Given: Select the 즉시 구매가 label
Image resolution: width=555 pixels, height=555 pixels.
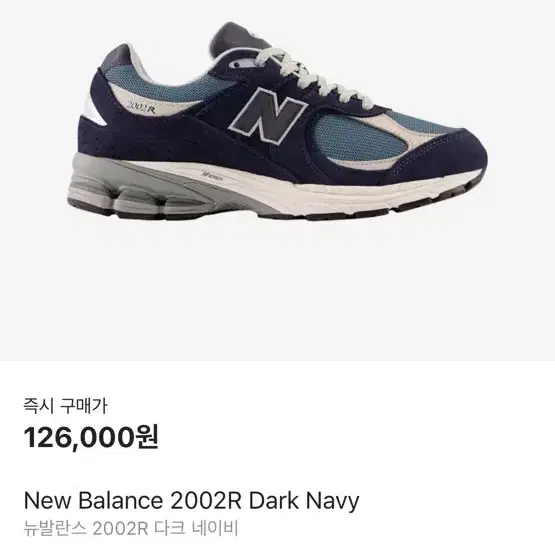Looking at the screenshot, I should [x=65, y=406].
